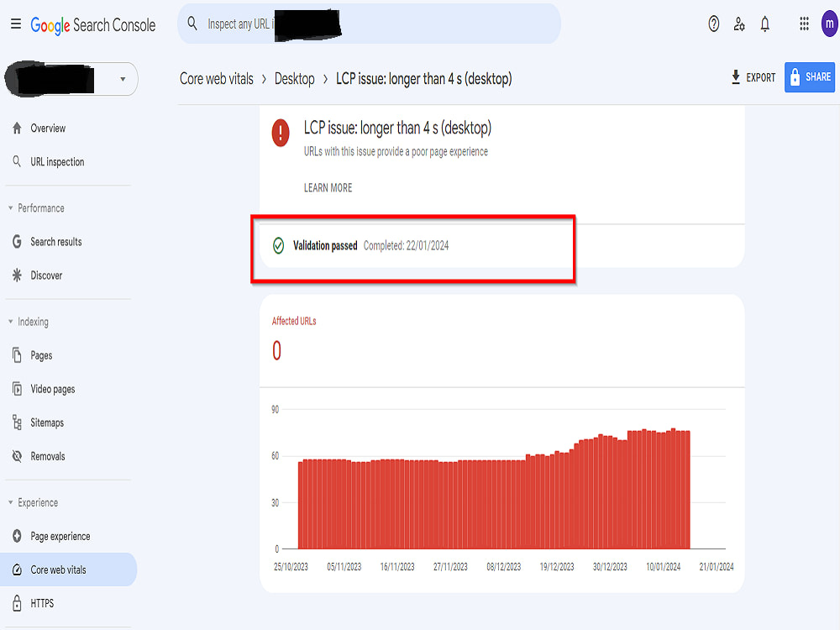The image size is (840, 630).
Task: Click the 25/10/2023 chart date label
Action: pos(291,567)
